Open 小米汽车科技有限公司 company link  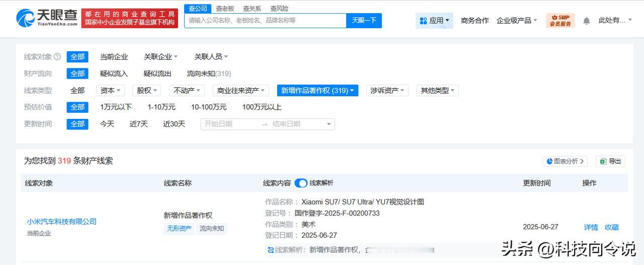point(62,221)
